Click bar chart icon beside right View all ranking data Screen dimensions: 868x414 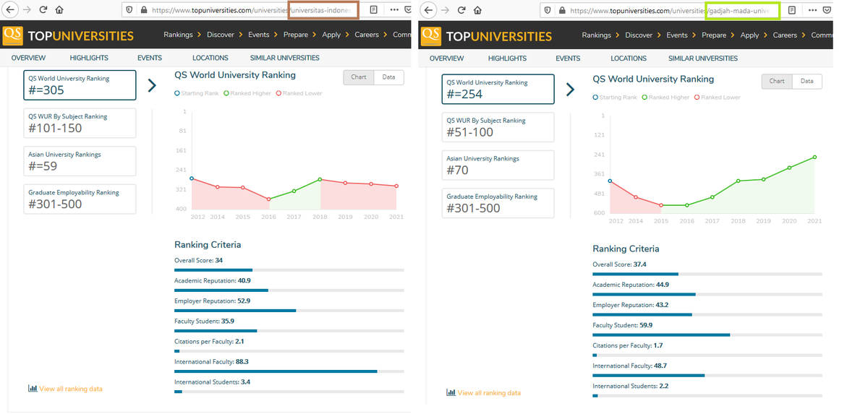pos(451,392)
